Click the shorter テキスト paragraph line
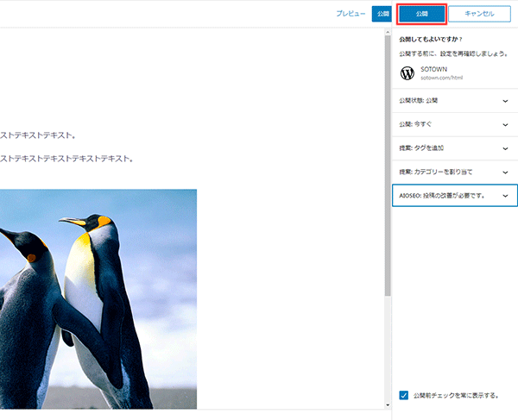This screenshot has width=518, height=420. coord(38,135)
